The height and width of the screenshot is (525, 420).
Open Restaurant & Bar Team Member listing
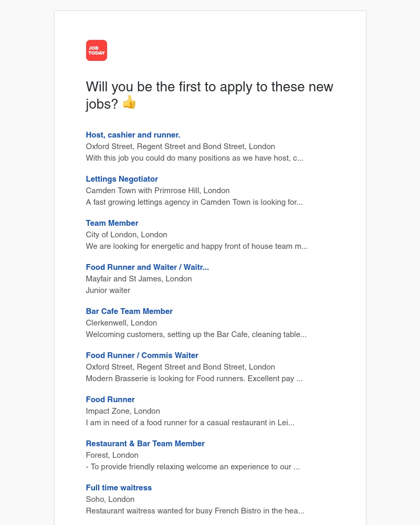point(145,444)
